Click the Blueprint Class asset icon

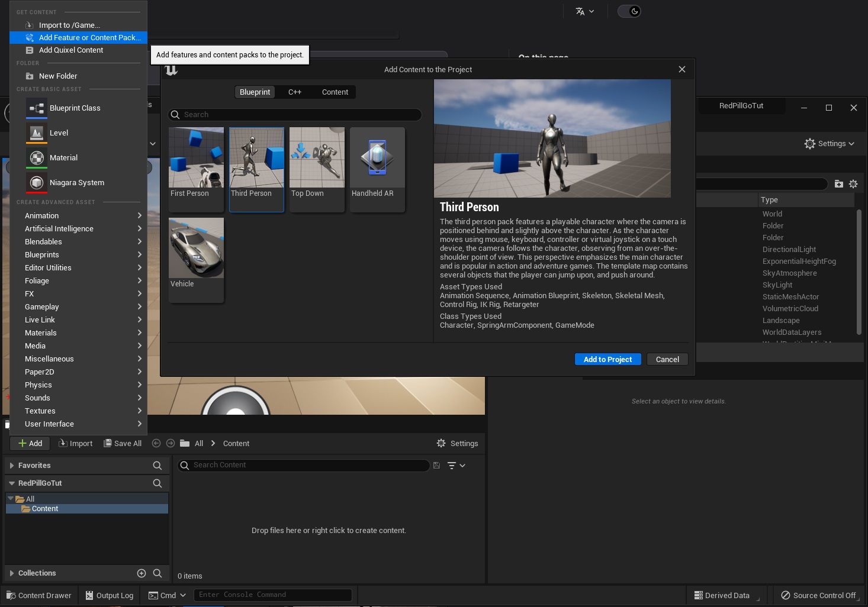[x=37, y=108]
